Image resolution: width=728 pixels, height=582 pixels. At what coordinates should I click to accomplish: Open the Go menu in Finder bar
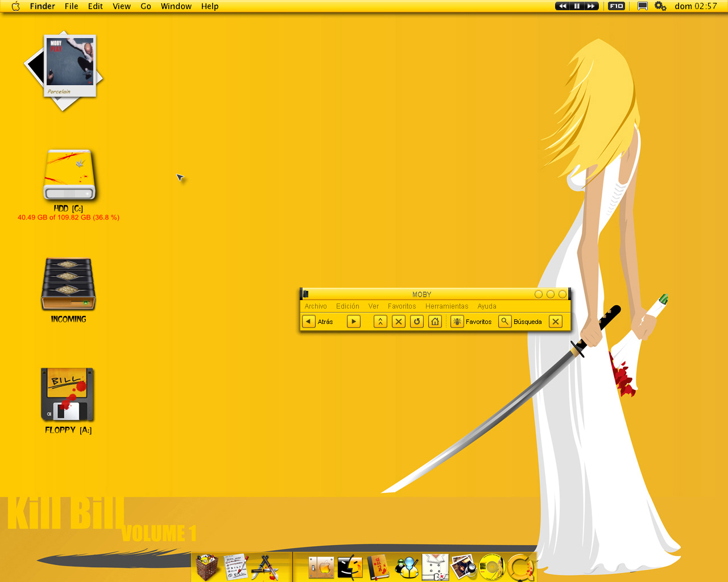pos(146,6)
